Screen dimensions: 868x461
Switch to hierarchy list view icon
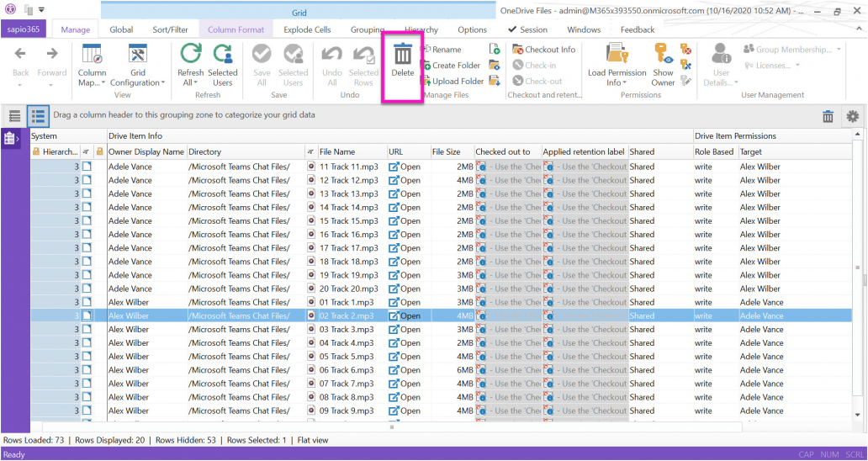(38, 116)
